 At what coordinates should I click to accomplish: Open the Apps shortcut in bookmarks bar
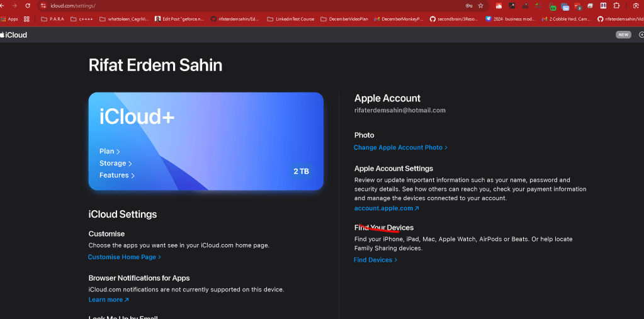click(9, 19)
